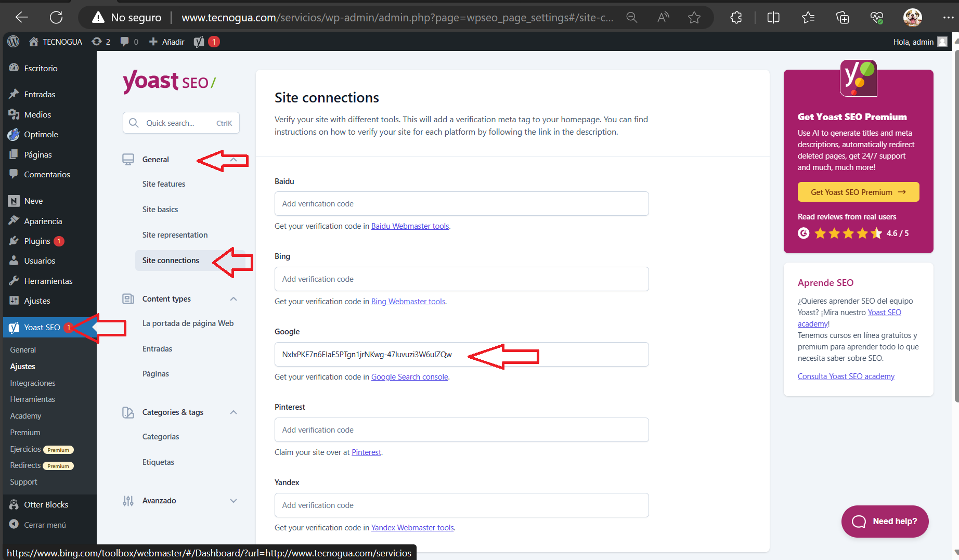959x560 pixels.
Task: Click the Pinterest verification code field
Action: point(462,430)
